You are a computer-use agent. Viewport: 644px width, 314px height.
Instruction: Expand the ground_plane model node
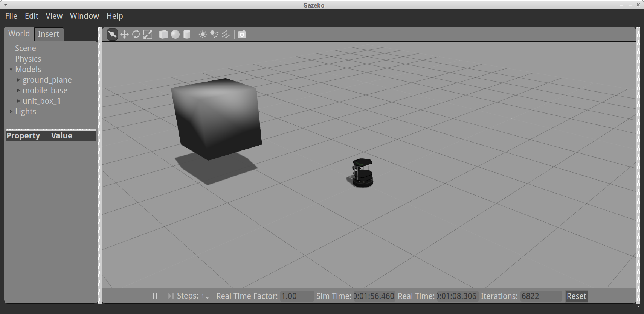click(18, 80)
